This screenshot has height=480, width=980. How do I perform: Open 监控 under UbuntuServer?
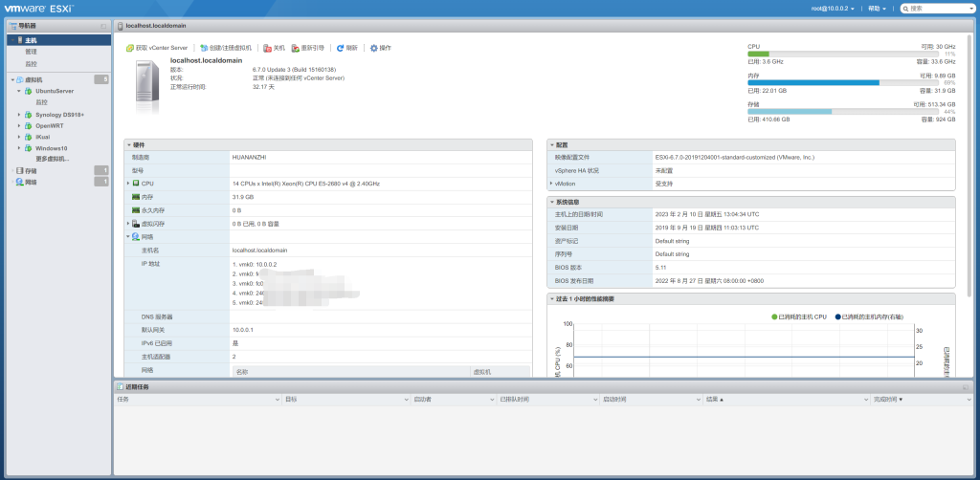tap(41, 102)
